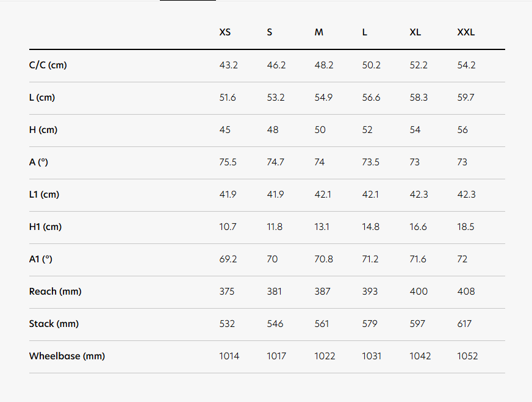Select the L (cm) value 58.3 for XL
Viewport: 532px width, 402px height.
[x=419, y=98]
